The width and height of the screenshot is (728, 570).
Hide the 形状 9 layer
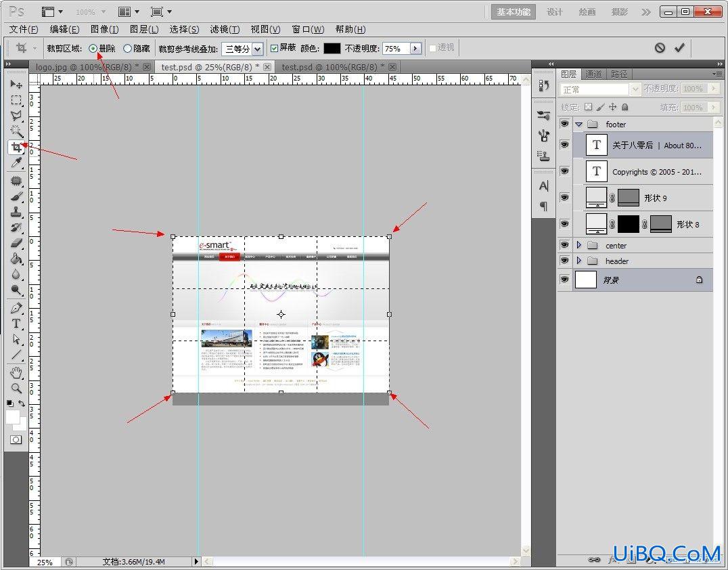coord(564,198)
